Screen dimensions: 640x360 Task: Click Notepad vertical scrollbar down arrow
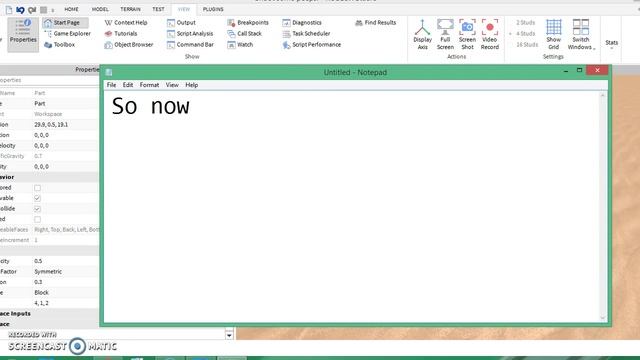[x=603, y=318]
